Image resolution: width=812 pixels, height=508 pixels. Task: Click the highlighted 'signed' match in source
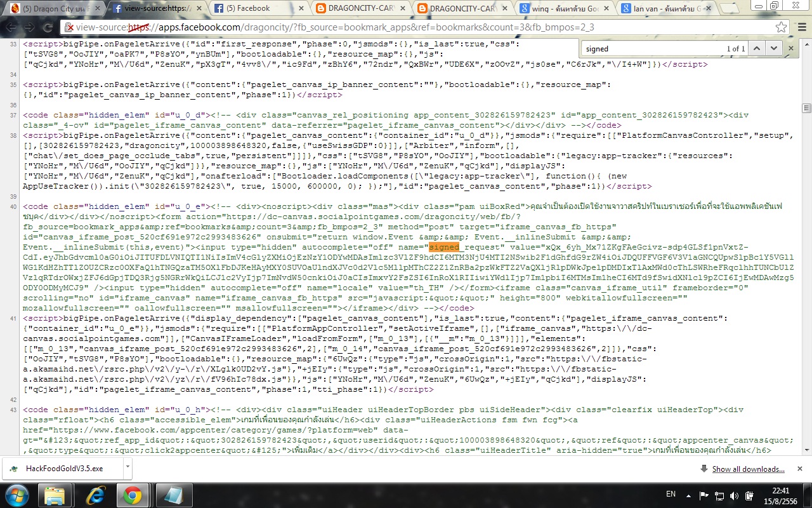pyautogui.click(x=444, y=247)
